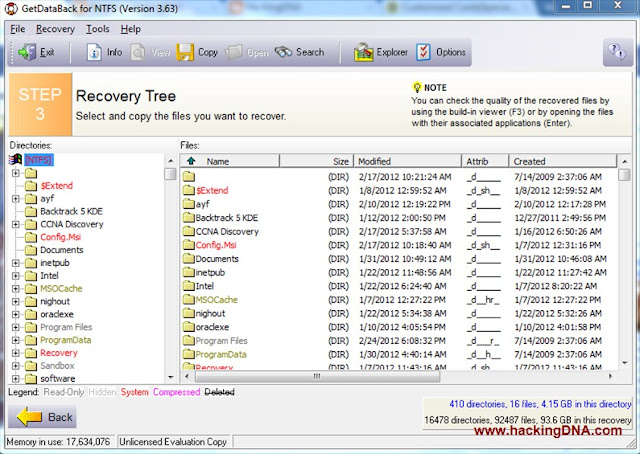This screenshot has height=454, width=640.
Task: Open the File menu
Action: [x=18, y=29]
